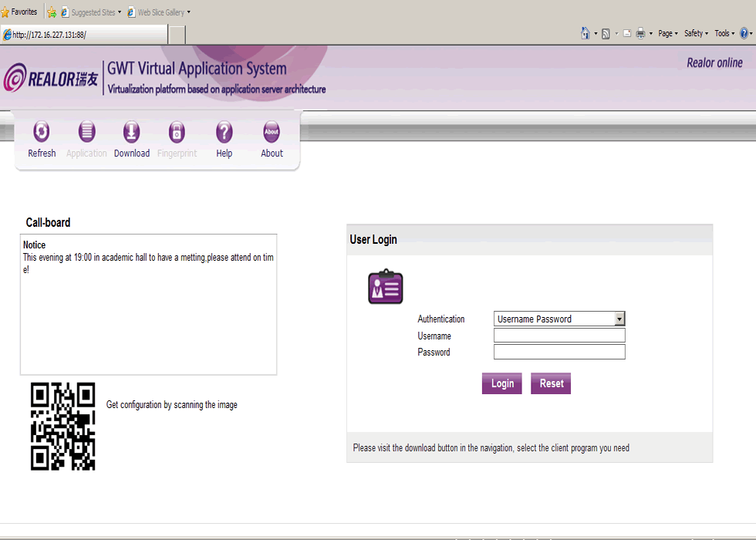
Task: Click into the Password field
Action: [x=559, y=352]
